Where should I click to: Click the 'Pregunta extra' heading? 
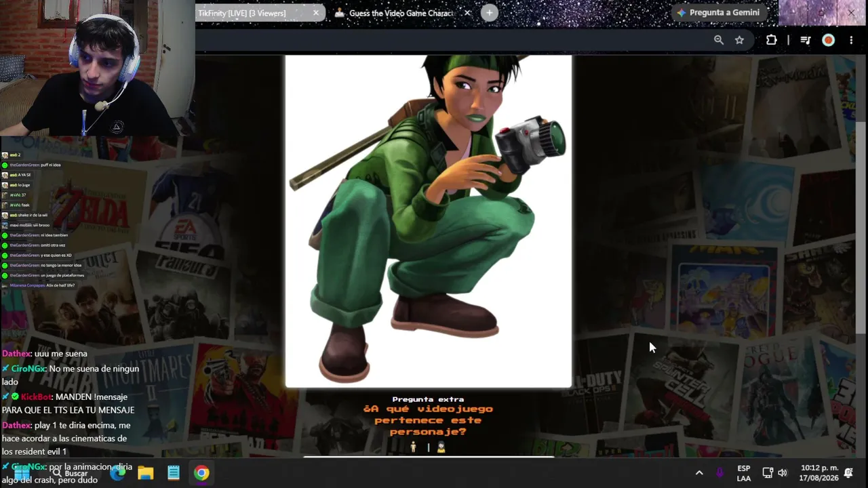428,399
